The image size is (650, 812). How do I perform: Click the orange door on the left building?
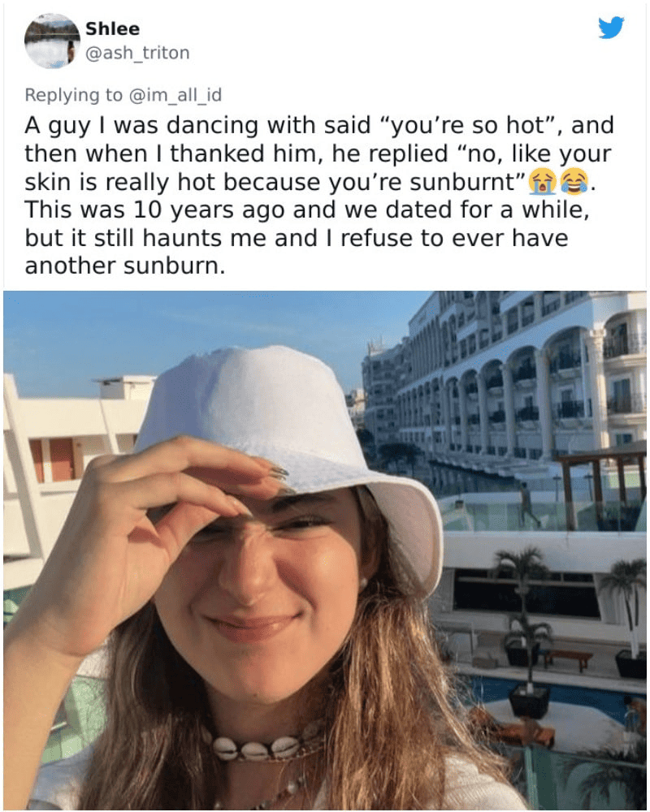coord(61,460)
